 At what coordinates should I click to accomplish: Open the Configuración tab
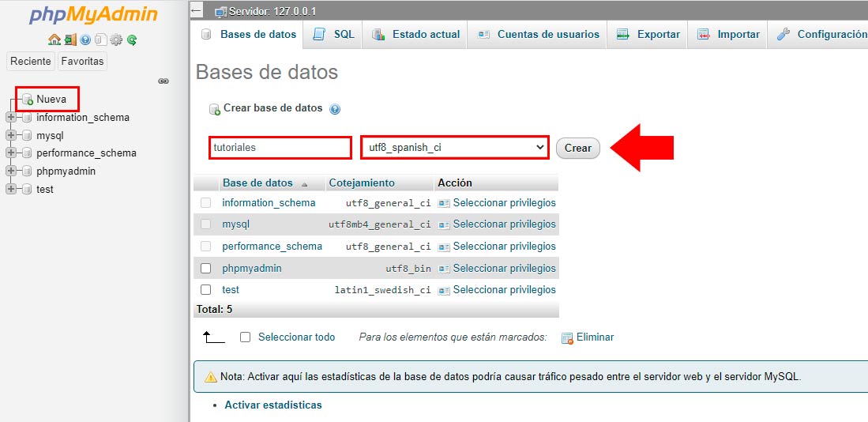818,34
